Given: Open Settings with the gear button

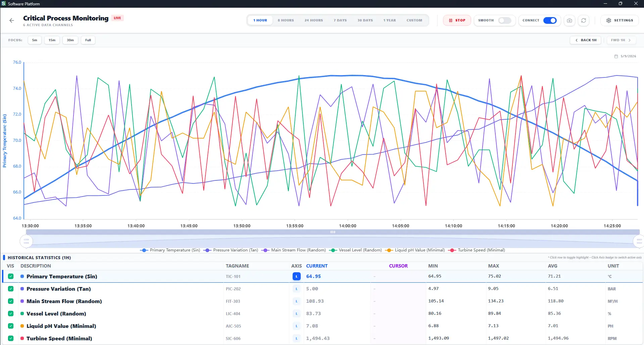Looking at the screenshot, I should 620,20.
